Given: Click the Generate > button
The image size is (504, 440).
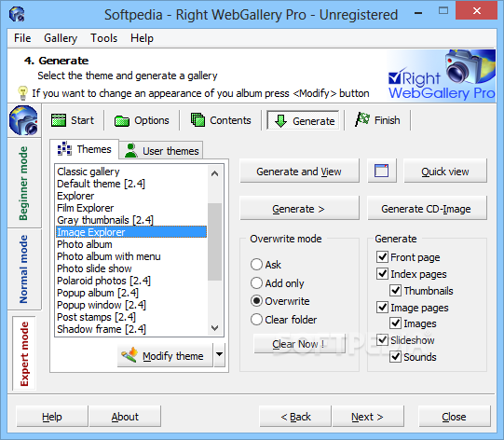Looking at the screenshot, I should 299,209.
